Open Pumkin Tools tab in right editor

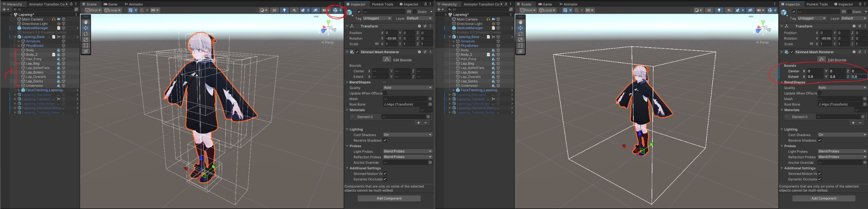pyautogui.click(x=817, y=4)
